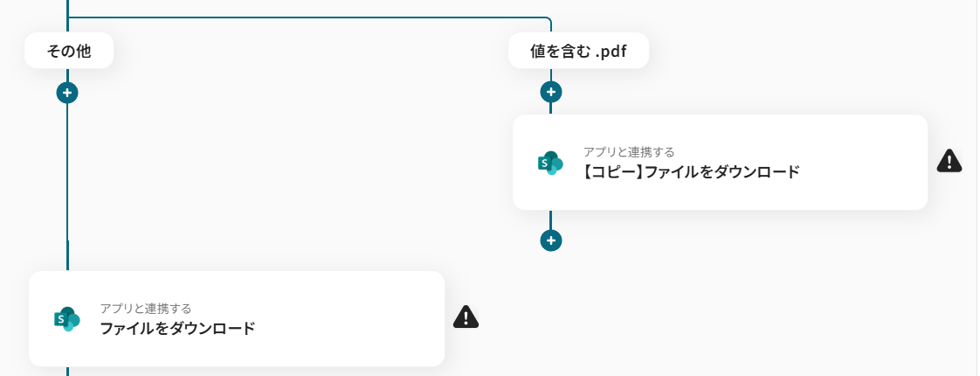Click connector between pdf plus and copy card

pos(550,108)
